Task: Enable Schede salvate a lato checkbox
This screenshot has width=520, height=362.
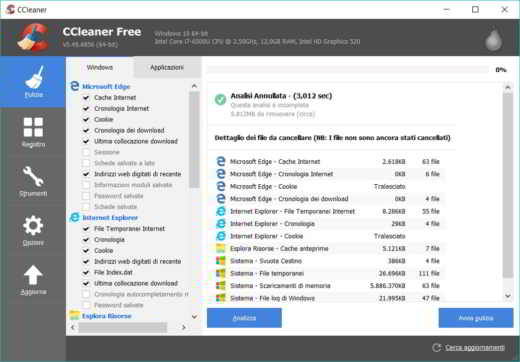Action: 86,163
